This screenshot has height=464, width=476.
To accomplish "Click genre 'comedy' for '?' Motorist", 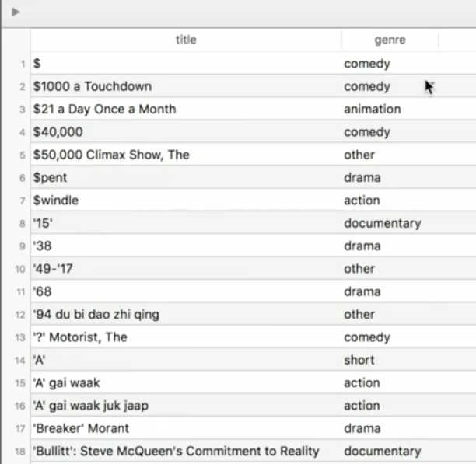I will click(367, 337).
